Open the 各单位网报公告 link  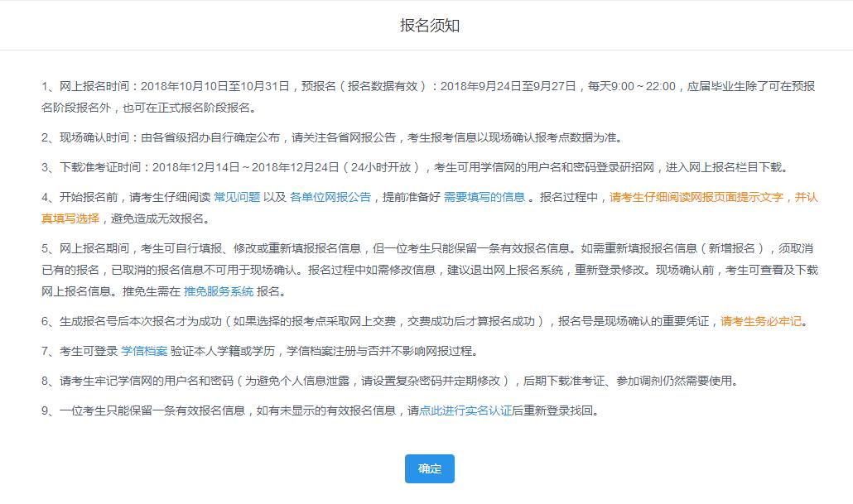(330, 199)
